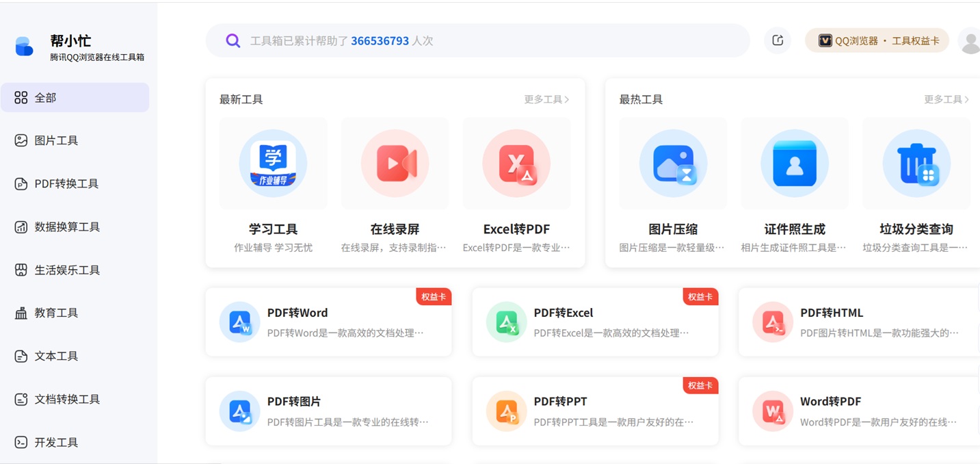The image size is (980, 464).
Task: Open the 证件照生成 ID photo tool
Action: click(794, 163)
